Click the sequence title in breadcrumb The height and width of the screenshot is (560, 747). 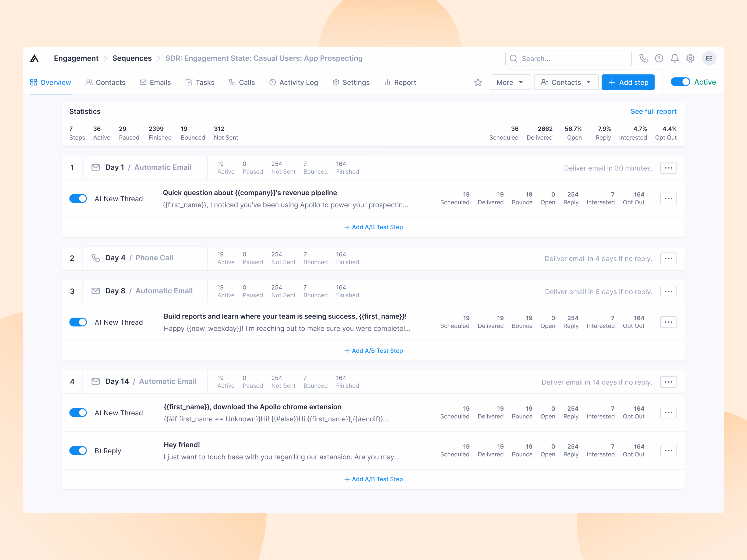pyautogui.click(x=264, y=58)
